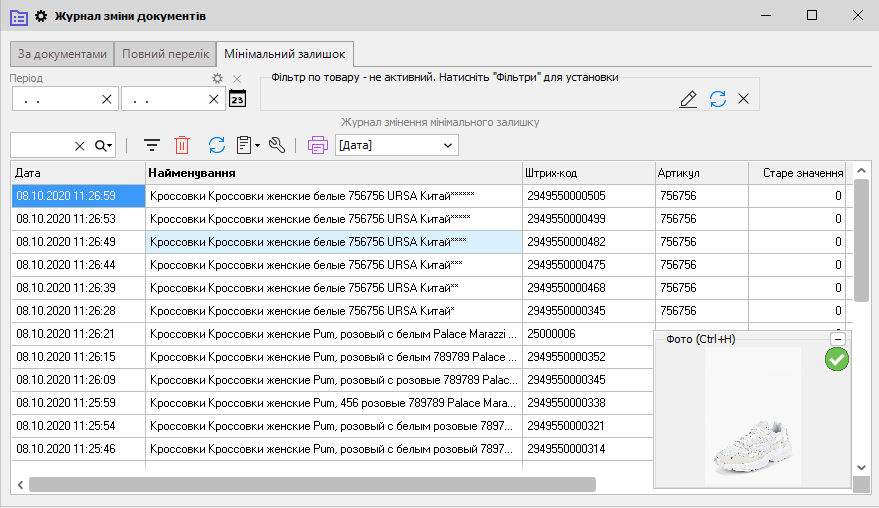Viewport: 879px width, 508px height.
Task: Expand the search magnifier dropdown arrow
Action: click(x=104, y=146)
